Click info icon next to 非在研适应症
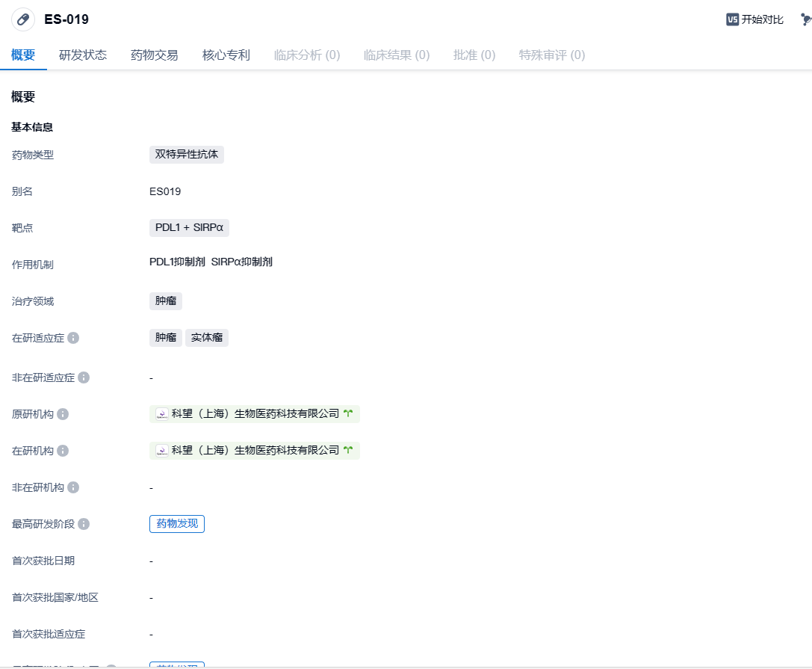The height and width of the screenshot is (669, 812). pyautogui.click(x=84, y=377)
